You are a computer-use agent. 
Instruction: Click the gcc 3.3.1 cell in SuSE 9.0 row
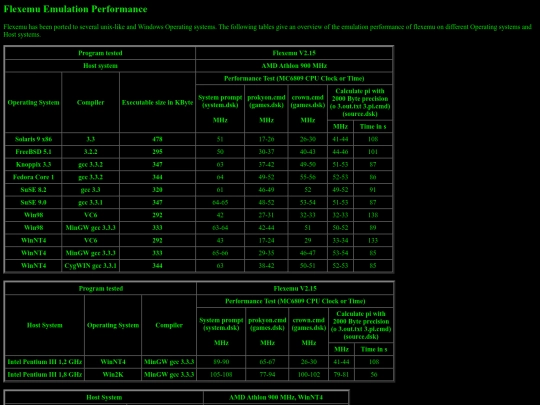[x=91, y=202]
